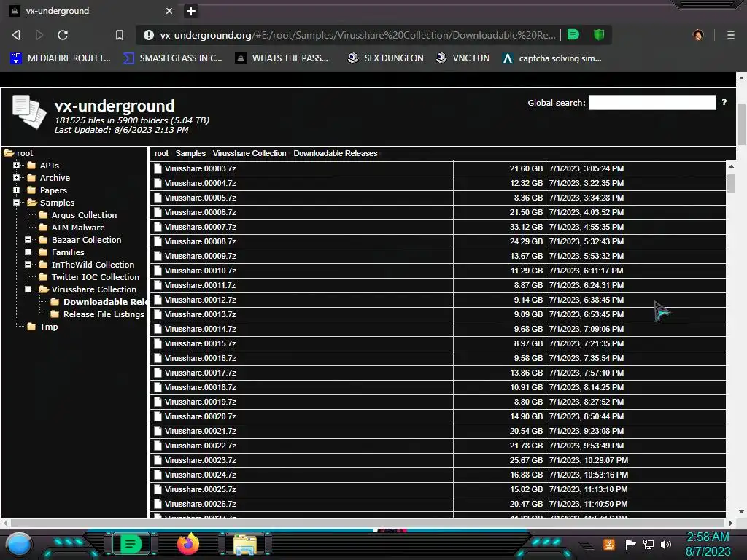Click the file icon of Virusshare.00020.7z
Screen dimensions: 747x560
158,416
